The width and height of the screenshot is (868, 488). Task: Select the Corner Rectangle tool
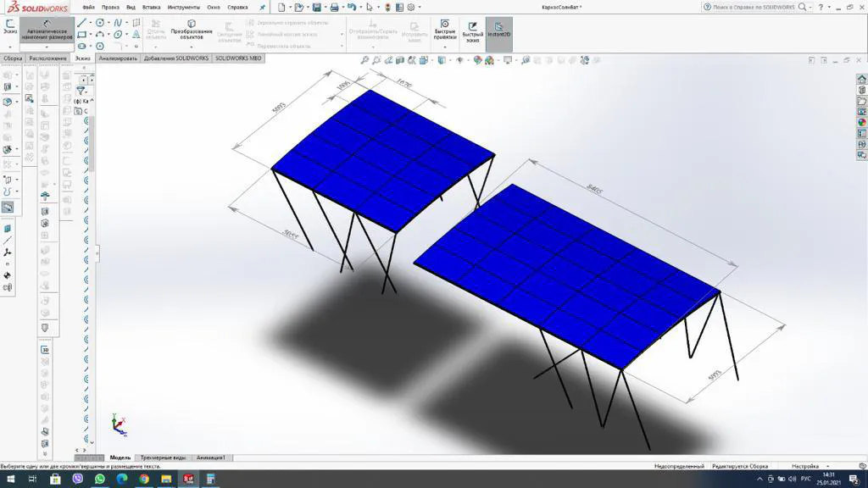(x=81, y=33)
